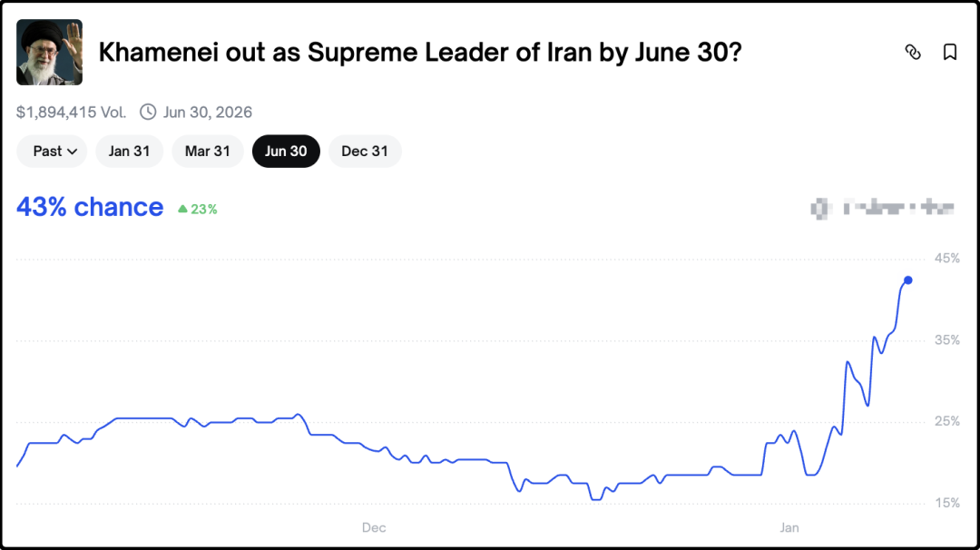Bookmark this Khamenei market
Viewport: 980px width, 550px height.
(x=950, y=53)
